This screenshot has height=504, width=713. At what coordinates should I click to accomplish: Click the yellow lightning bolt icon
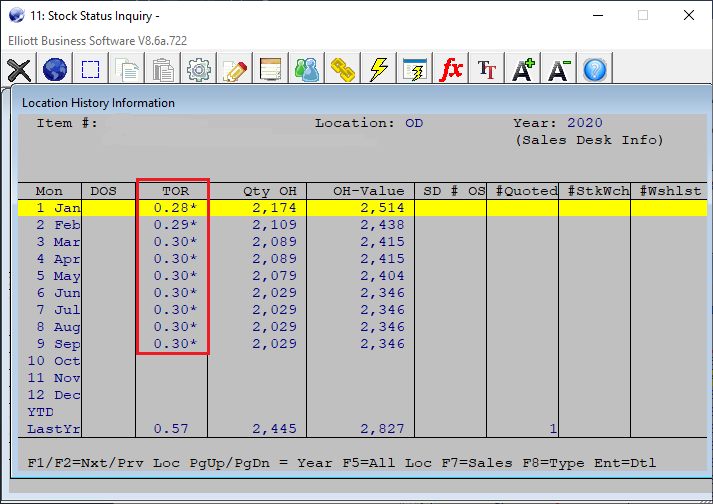coord(379,69)
